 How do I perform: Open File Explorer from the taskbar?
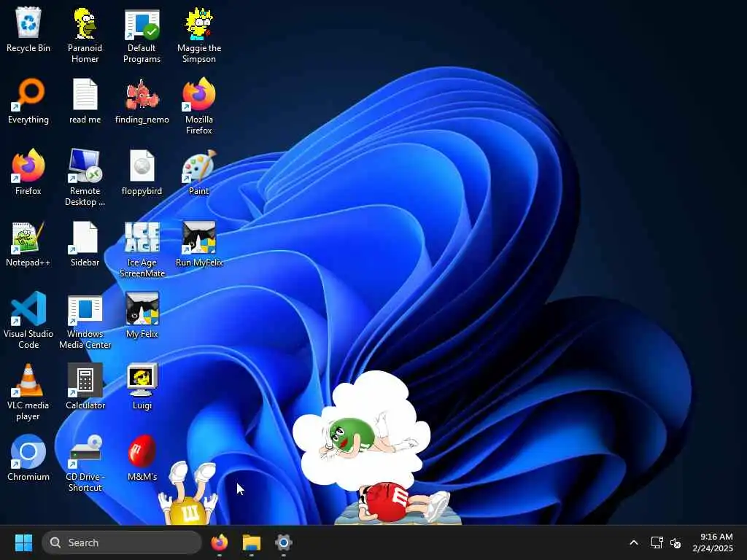251,542
